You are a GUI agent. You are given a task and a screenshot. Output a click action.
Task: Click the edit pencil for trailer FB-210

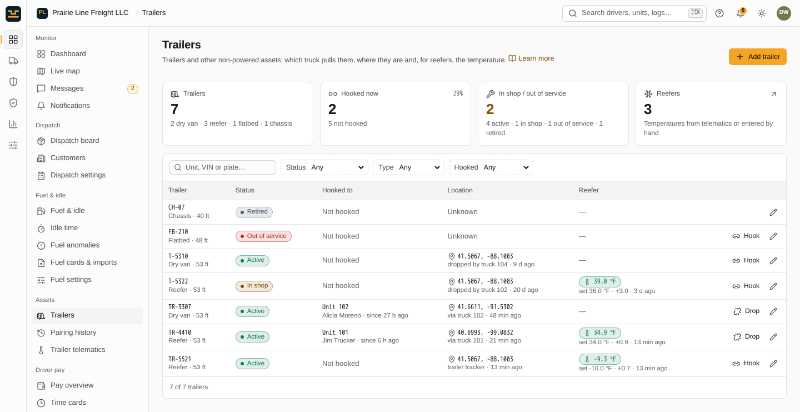click(x=773, y=236)
